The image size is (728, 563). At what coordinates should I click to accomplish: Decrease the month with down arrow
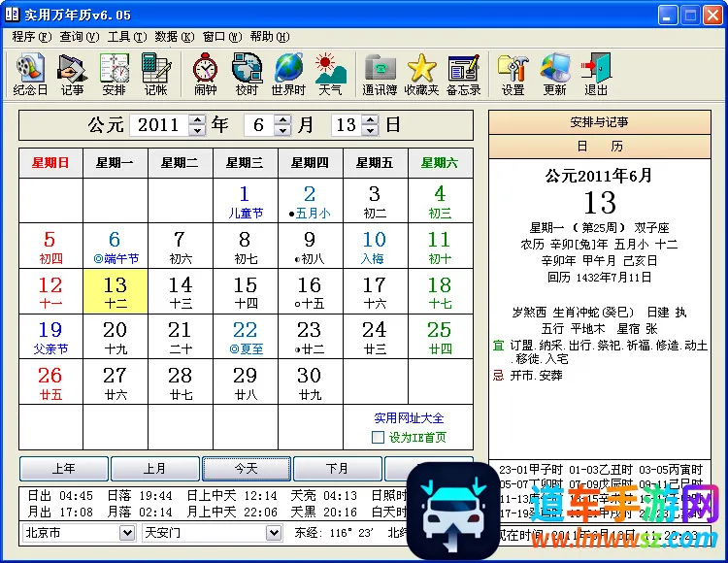pos(282,130)
